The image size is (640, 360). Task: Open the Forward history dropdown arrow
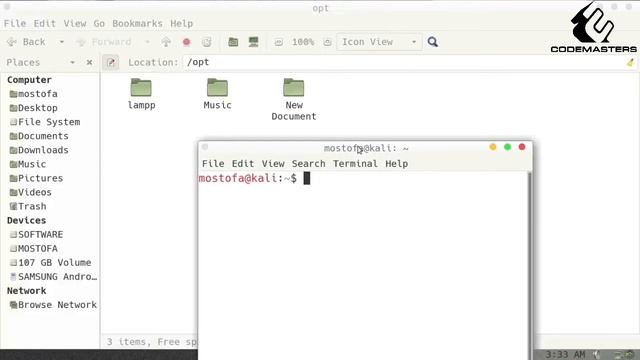coord(147,42)
